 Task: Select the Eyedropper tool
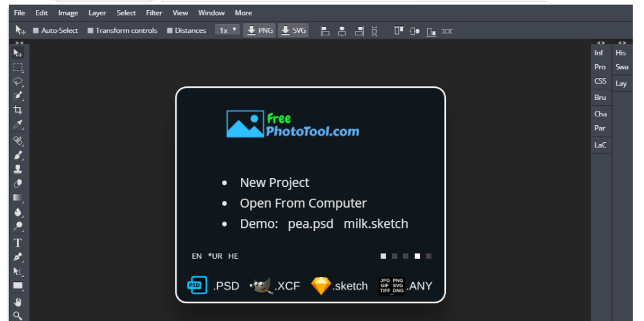[18, 124]
